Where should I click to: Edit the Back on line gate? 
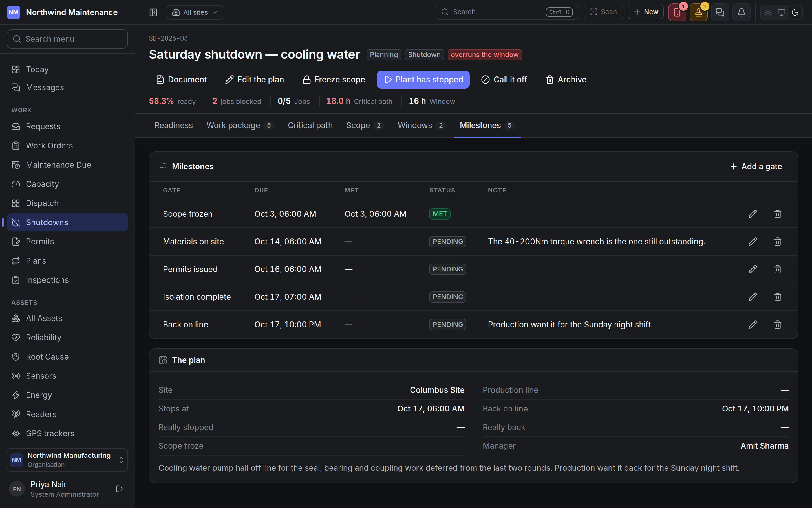pyautogui.click(x=753, y=325)
